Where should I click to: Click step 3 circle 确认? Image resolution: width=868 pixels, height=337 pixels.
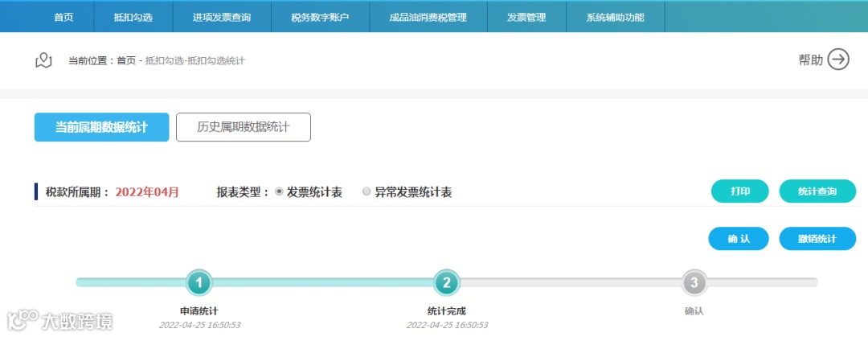tap(694, 282)
